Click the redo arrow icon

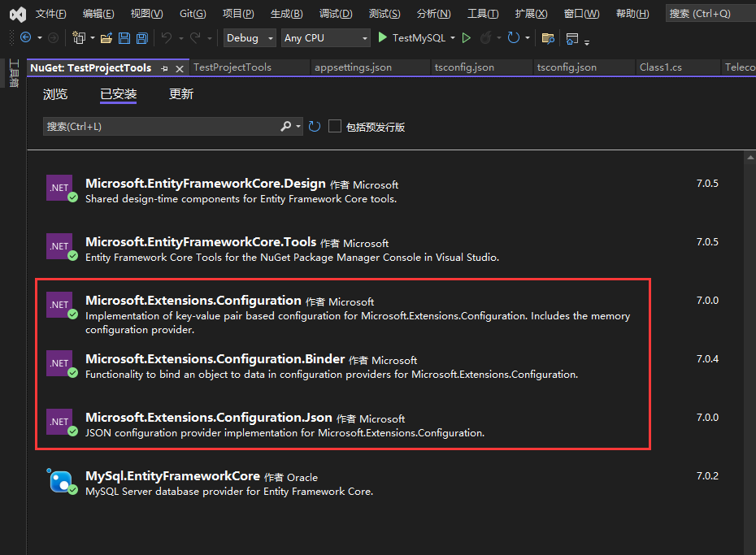pyautogui.click(x=195, y=37)
